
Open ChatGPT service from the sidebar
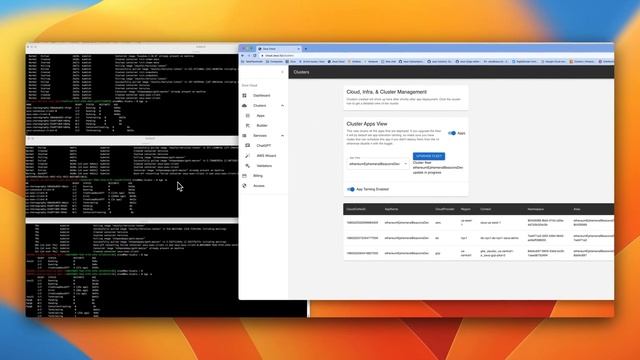click(x=264, y=146)
